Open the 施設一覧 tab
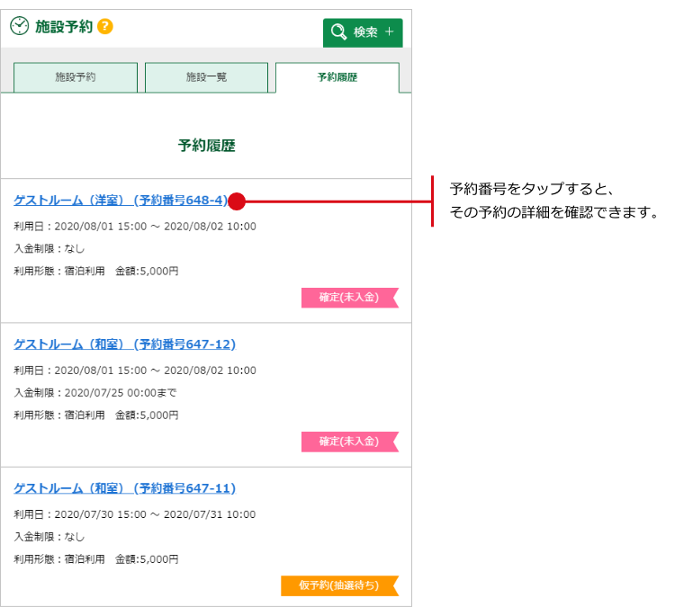Image resolution: width=675 pixels, height=616 pixels. pyautogui.click(x=206, y=77)
